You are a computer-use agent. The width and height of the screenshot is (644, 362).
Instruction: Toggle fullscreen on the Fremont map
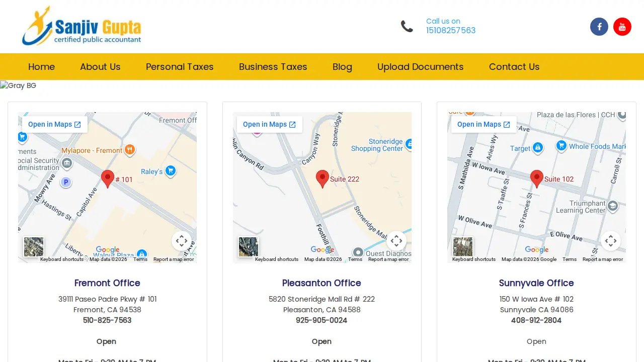(x=182, y=241)
